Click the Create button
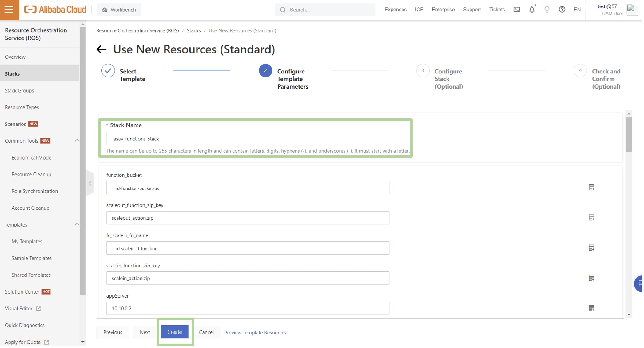The width and height of the screenshot is (644, 348). [x=174, y=332]
